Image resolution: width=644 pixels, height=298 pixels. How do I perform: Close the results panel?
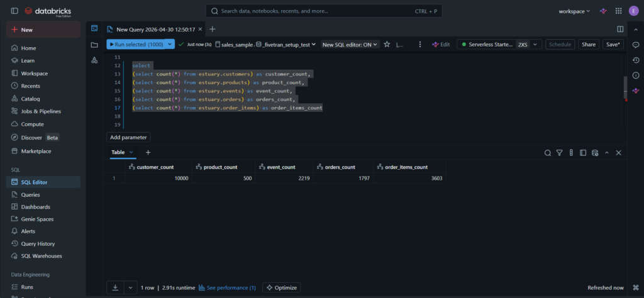(619, 153)
